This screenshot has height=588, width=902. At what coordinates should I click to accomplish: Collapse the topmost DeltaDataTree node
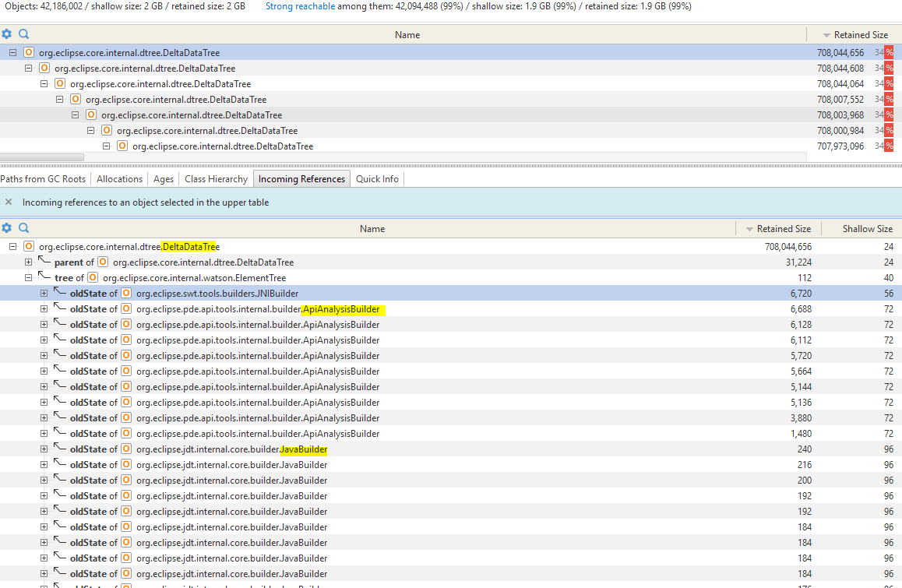[12, 52]
